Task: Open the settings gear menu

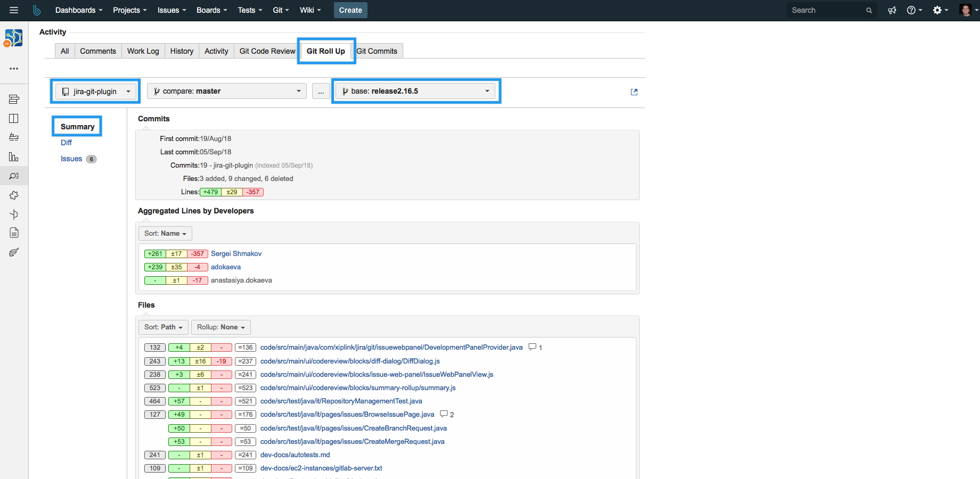Action: 940,10
